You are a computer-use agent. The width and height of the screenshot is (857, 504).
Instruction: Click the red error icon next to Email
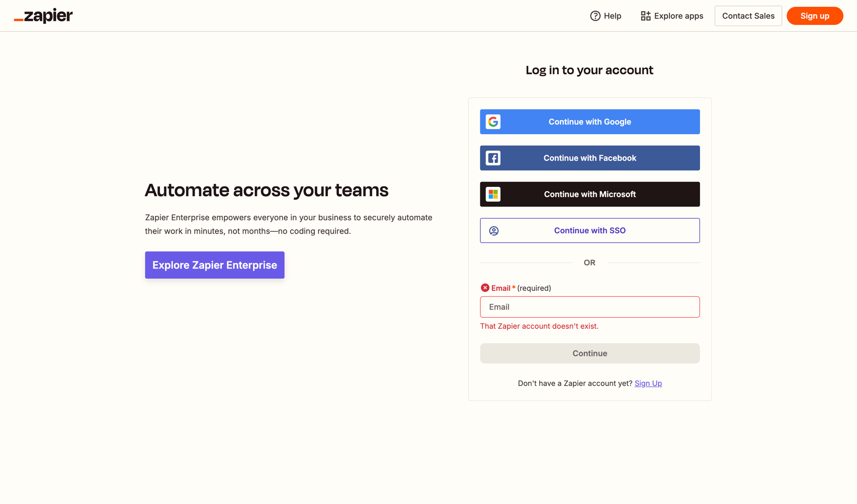click(485, 288)
